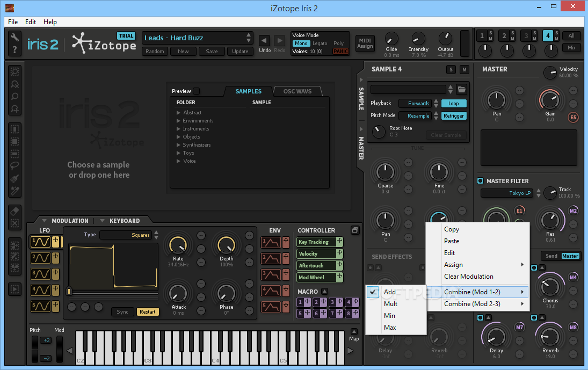Toggle the Retrigger button

(454, 116)
